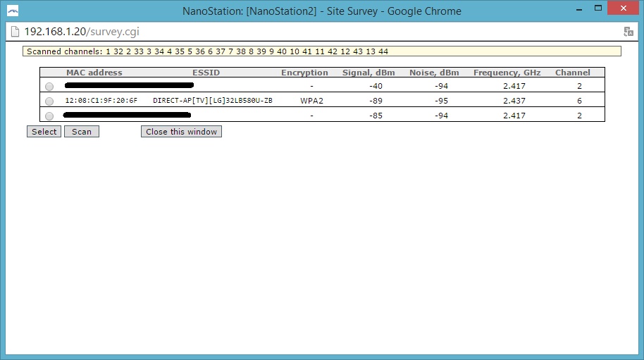Screen dimensions: 644x360
Task: Click the Ubiquiti app icon in title bar
Action: pyautogui.click(x=13, y=11)
